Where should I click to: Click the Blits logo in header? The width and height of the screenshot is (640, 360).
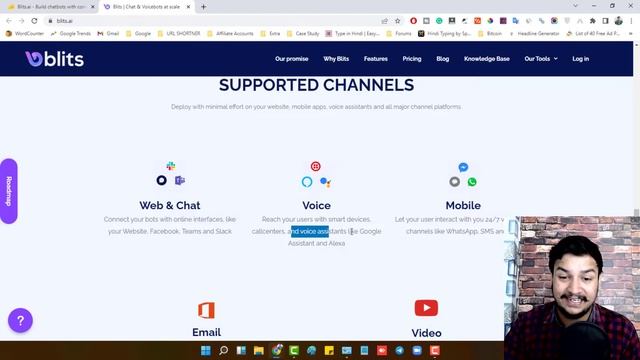pos(54,59)
